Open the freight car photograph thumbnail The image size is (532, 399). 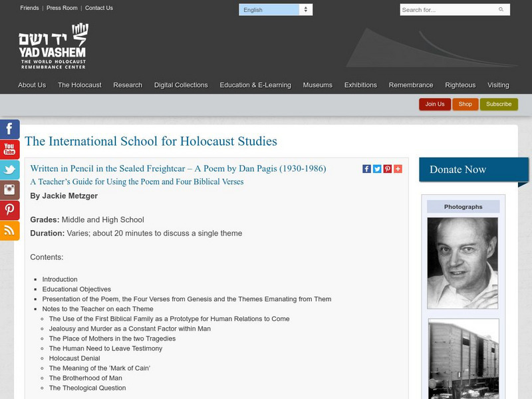(x=464, y=359)
